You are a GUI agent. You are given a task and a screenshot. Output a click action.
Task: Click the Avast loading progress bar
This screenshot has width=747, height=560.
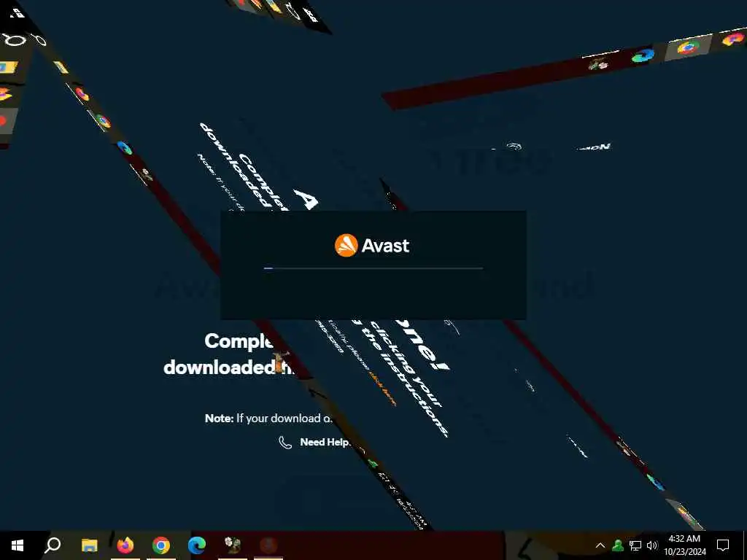coord(373,268)
